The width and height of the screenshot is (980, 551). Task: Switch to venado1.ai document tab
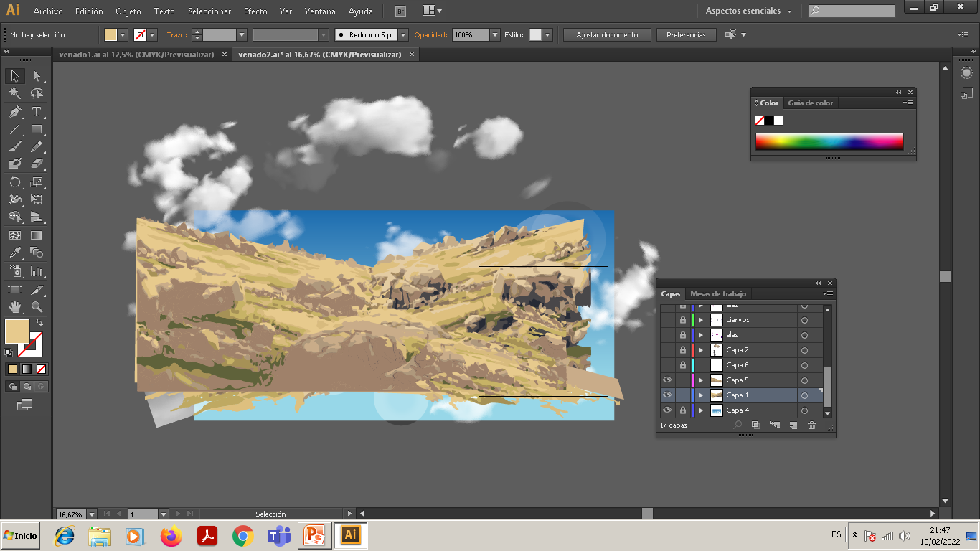[x=136, y=55]
